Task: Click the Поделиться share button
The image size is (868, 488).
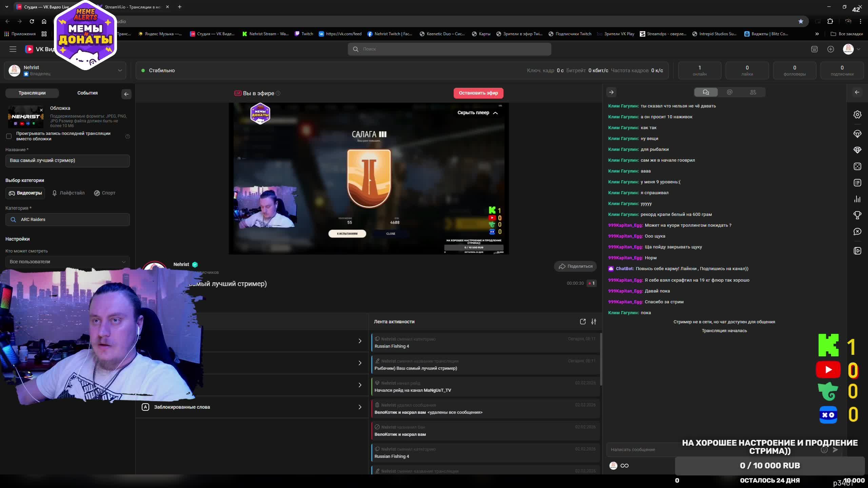Action: tap(575, 266)
